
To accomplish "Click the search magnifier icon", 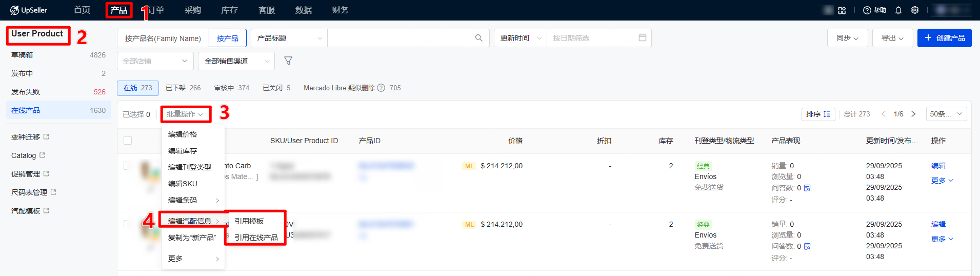I will tap(478, 38).
